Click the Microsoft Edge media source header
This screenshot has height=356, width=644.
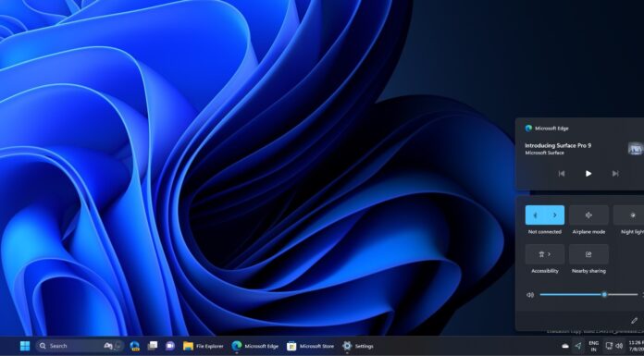click(x=547, y=129)
